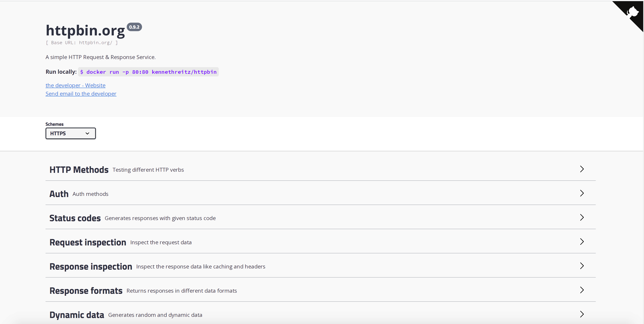Click the Response inspection heading
Image resolution: width=644 pixels, height=324 pixels.
(90, 267)
